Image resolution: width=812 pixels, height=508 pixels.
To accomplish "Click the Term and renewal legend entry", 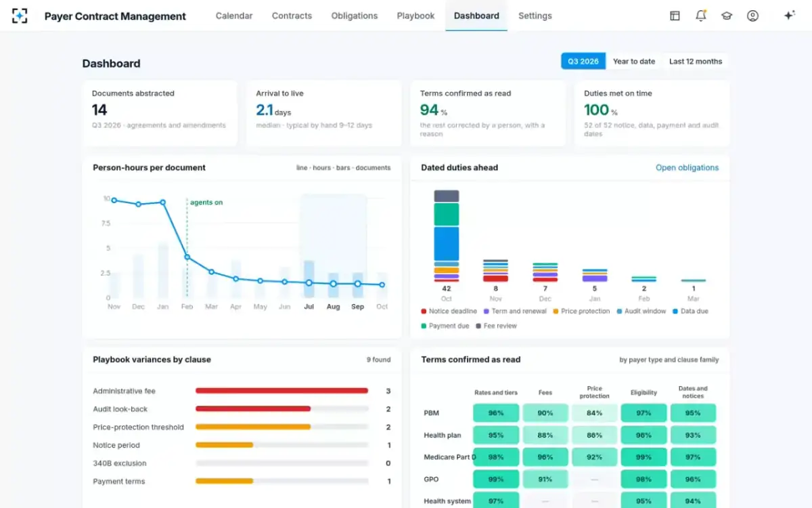I will coord(515,311).
